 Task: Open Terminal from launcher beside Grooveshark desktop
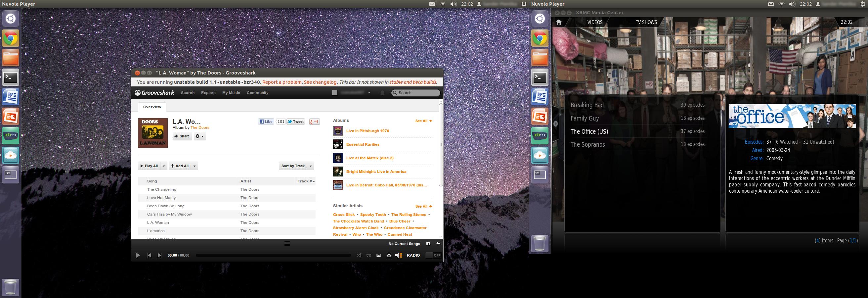tap(11, 77)
